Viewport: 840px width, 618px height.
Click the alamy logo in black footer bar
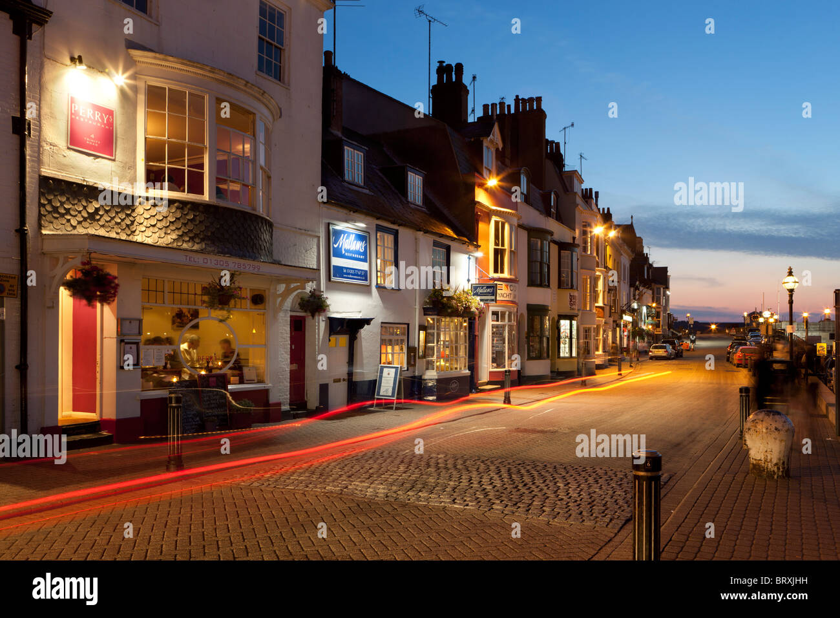click(x=65, y=590)
